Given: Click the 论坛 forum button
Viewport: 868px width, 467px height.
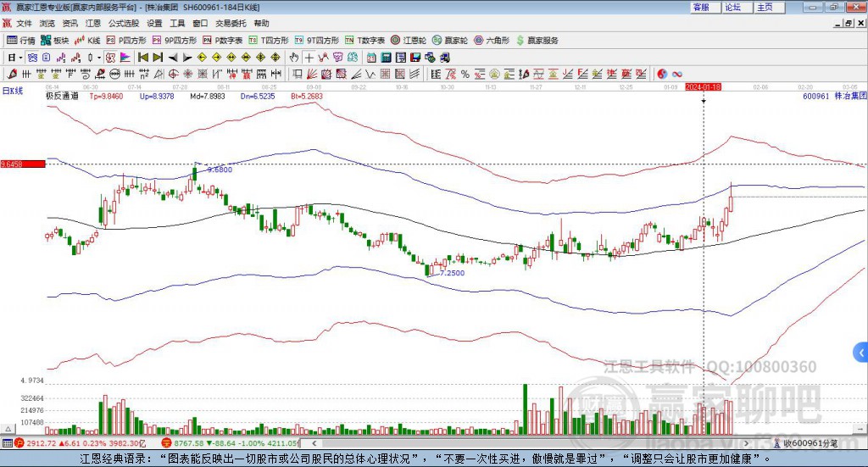Looking at the screenshot, I should tap(733, 7).
